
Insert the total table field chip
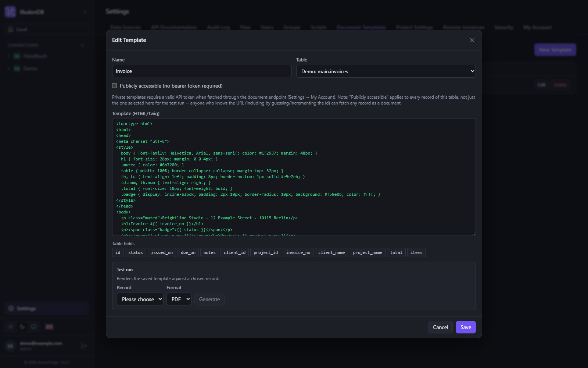pos(396,252)
